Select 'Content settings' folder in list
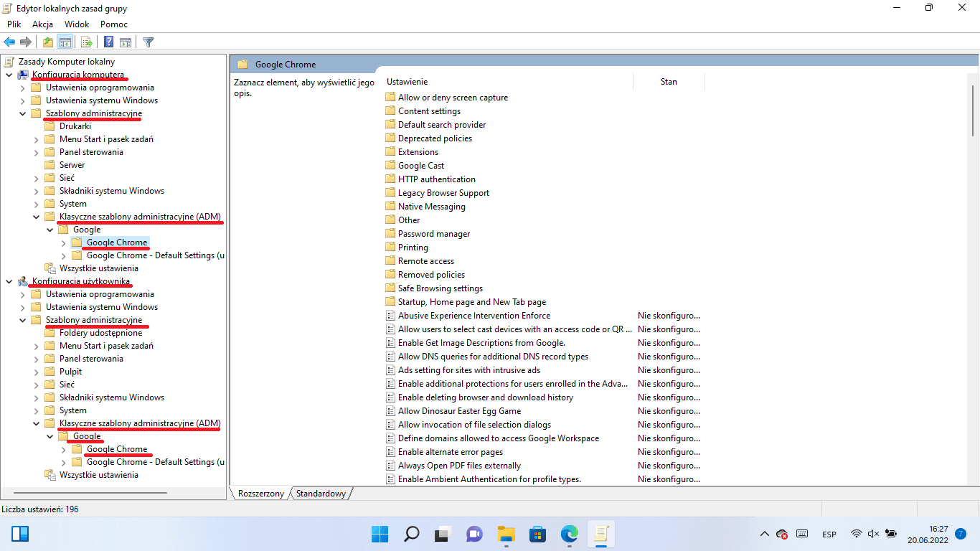The height and width of the screenshot is (551, 980). pyautogui.click(x=429, y=111)
